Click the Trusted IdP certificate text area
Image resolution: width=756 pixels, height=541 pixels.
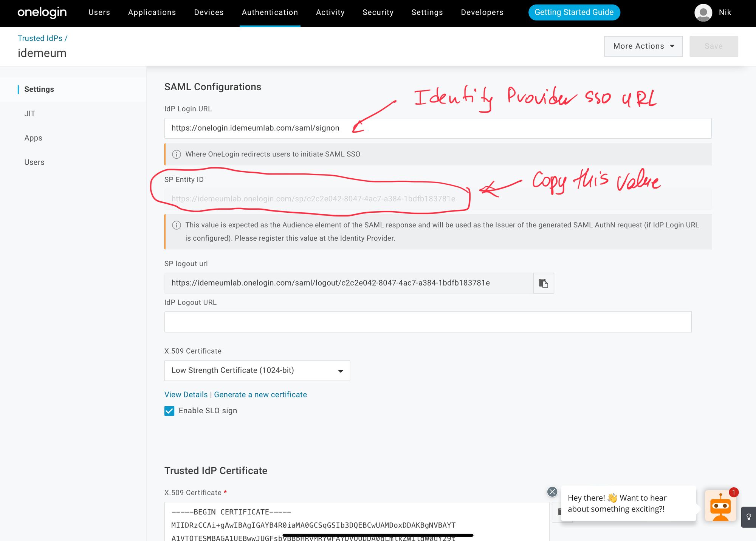click(356, 521)
